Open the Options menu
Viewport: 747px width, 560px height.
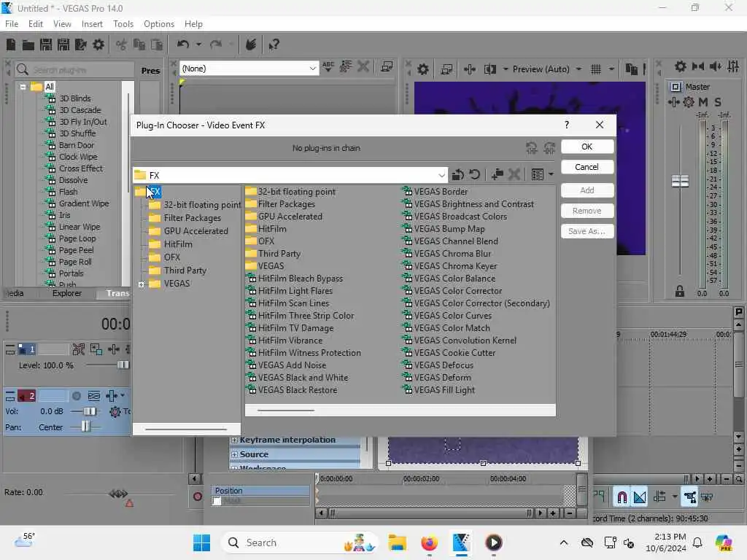pos(159,24)
